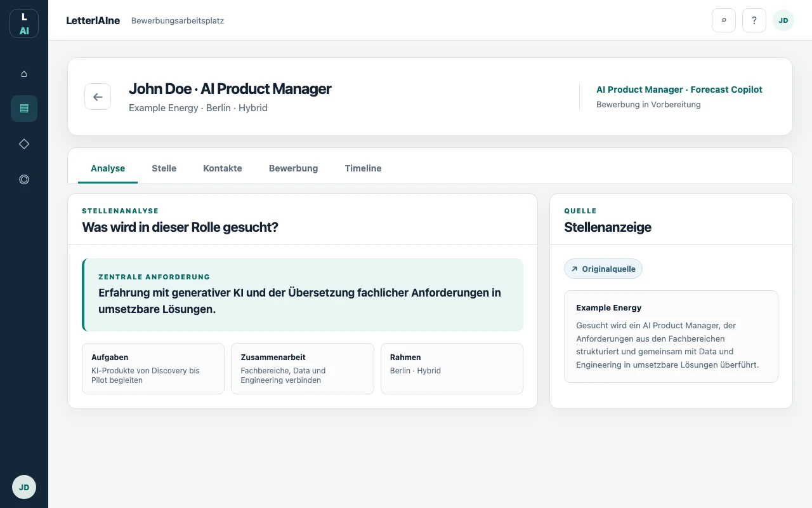Open the diamond icon in sidebar
Screen dimensions: 812x508
[24, 144]
